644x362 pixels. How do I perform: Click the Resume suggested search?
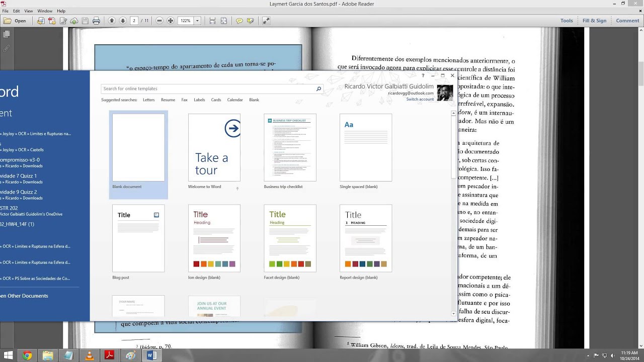[x=168, y=100]
